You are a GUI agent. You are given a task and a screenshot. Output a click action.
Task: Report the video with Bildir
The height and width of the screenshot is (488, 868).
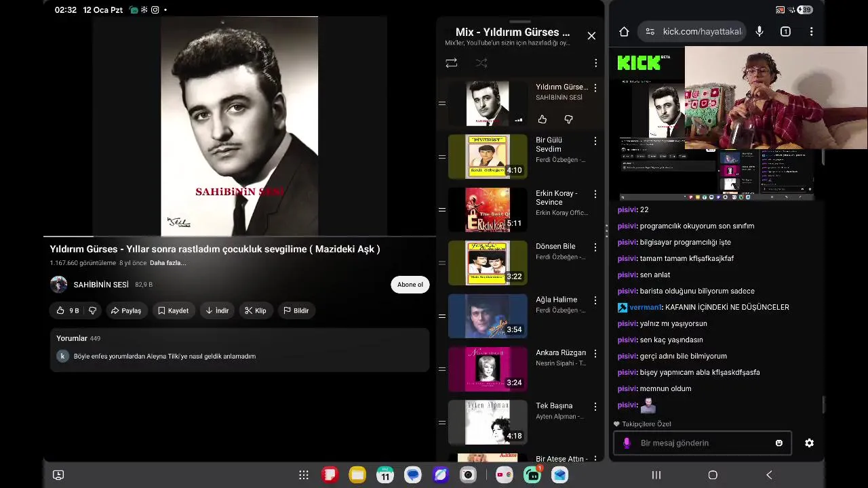click(x=296, y=310)
